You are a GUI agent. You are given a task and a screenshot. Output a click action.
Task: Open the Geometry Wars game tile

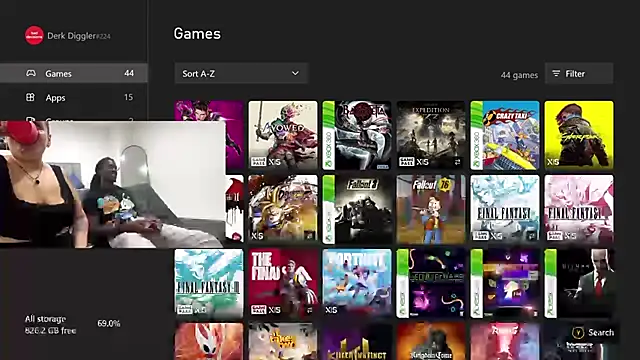coord(431,283)
